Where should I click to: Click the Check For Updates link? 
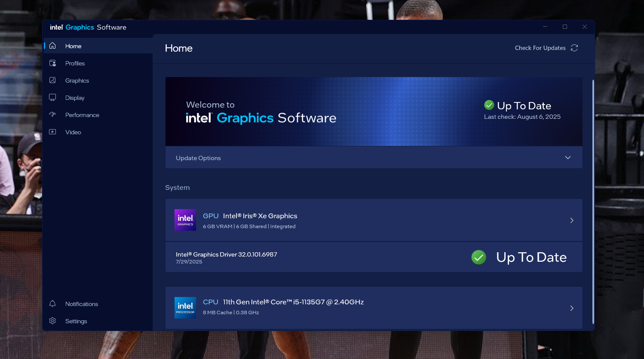point(540,48)
